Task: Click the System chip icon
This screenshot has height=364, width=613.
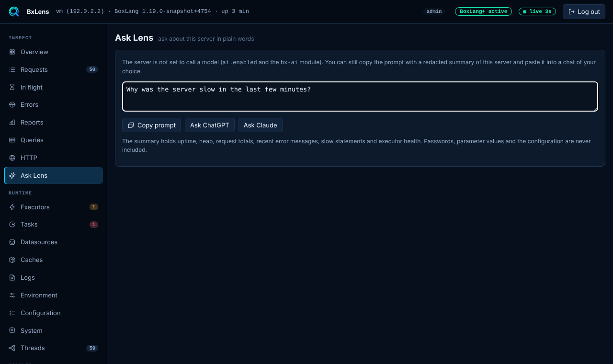Action: (12, 330)
